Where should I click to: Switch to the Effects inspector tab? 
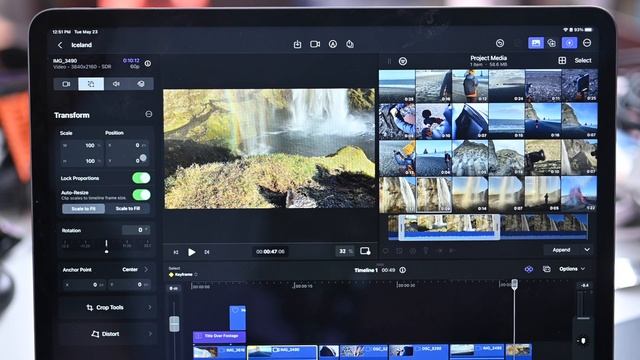pos(141,84)
